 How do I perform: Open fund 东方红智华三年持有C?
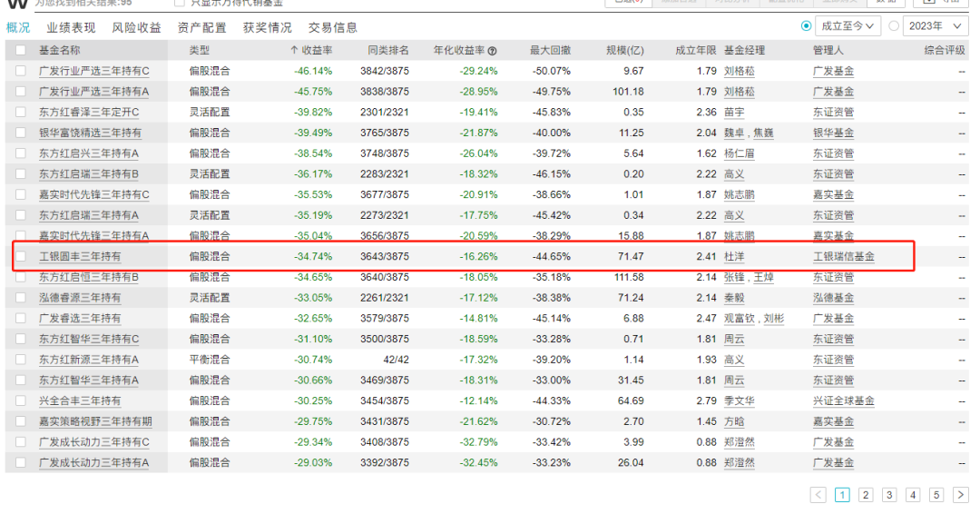coord(89,339)
